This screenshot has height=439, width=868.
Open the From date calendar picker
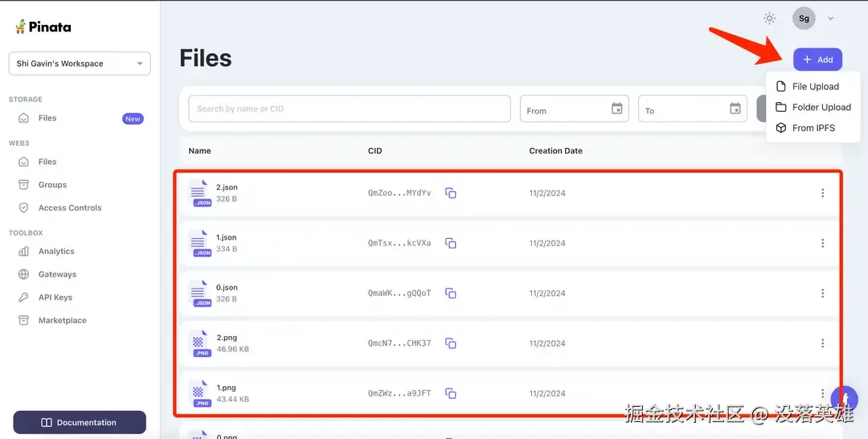coord(617,109)
